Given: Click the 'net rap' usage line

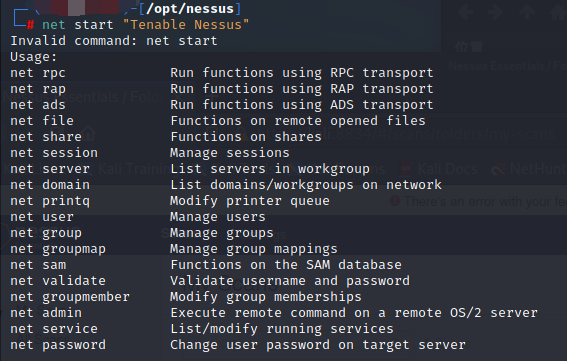Looking at the screenshot, I should [222, 89].
